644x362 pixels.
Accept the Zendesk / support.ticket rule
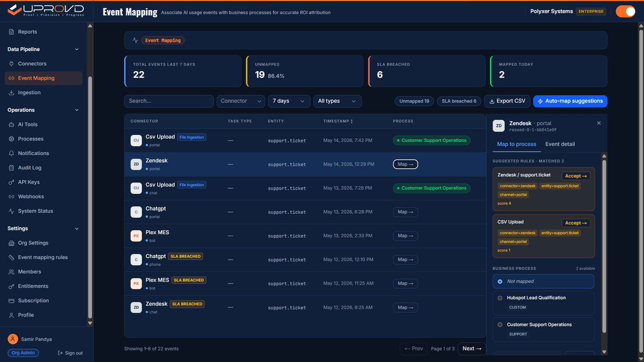pyautogui.click(x=576, y=176)
